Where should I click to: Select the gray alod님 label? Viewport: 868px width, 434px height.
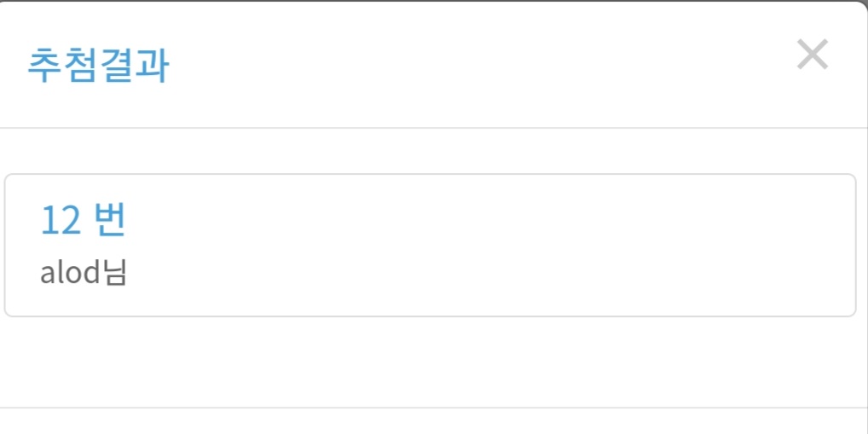point(83,274)
